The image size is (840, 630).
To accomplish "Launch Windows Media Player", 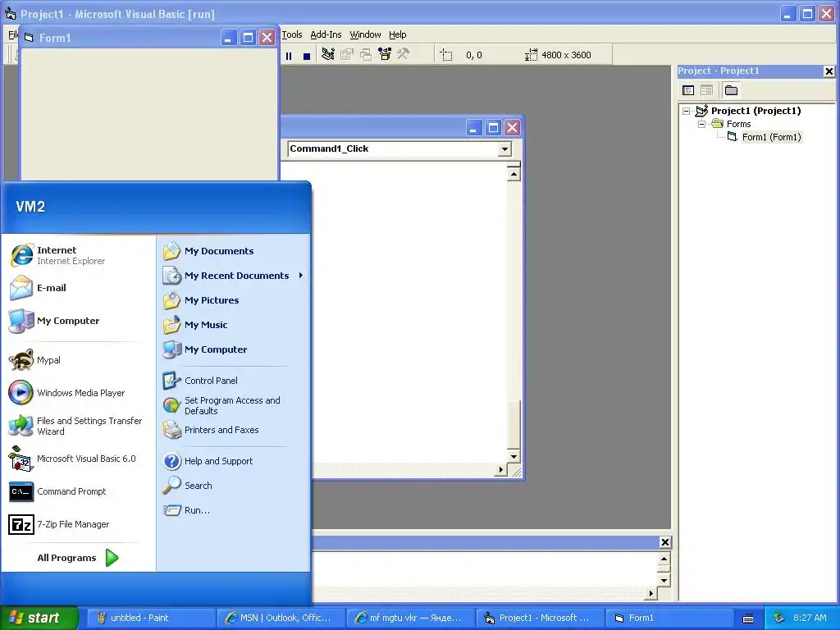I will tap(78, 393).
